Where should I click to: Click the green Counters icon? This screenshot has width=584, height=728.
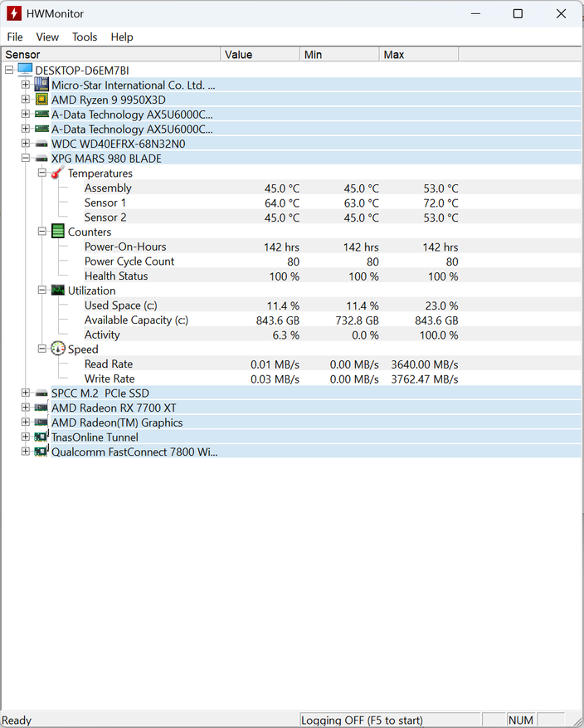tap(57, 232)
